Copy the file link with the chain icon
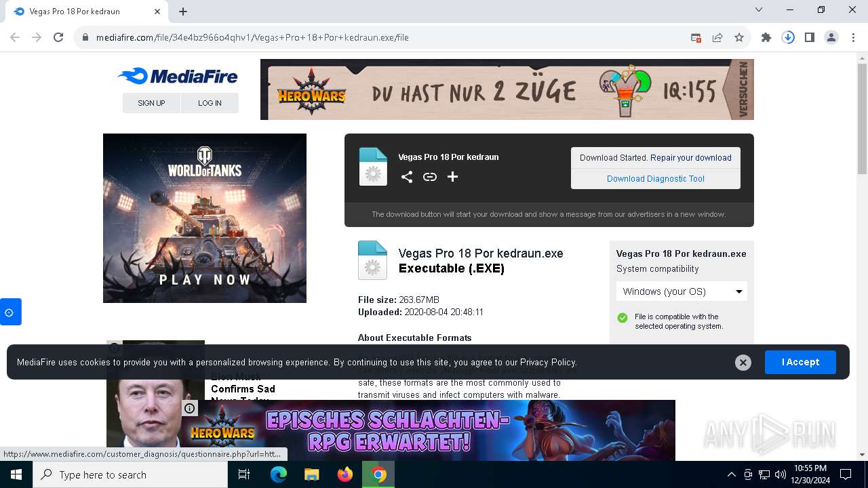 click(x=430, y=177)
